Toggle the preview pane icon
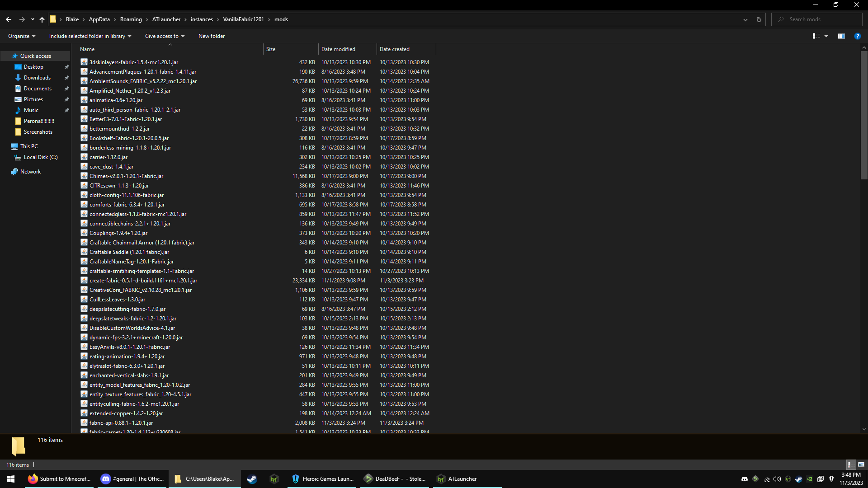Viewport: 868px width, 488px height. click(x=841, y=36)
